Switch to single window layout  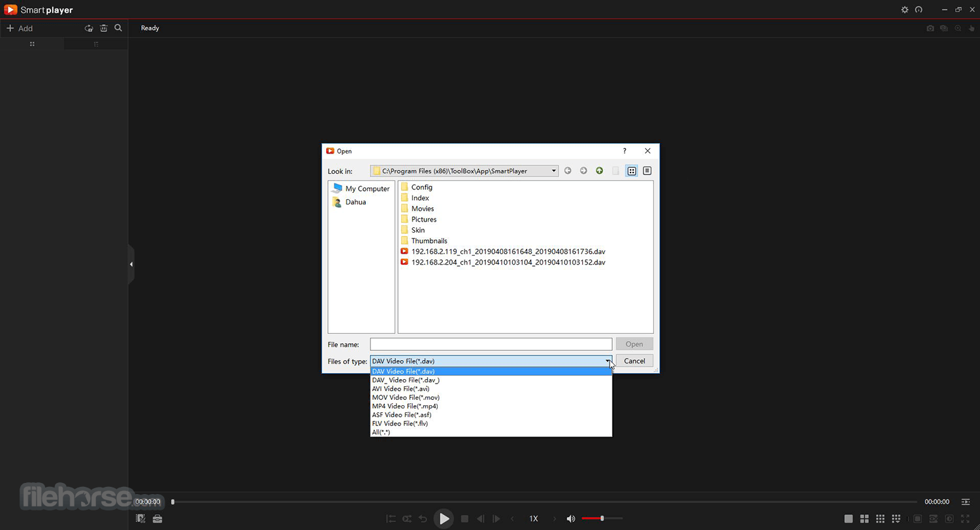849,519
